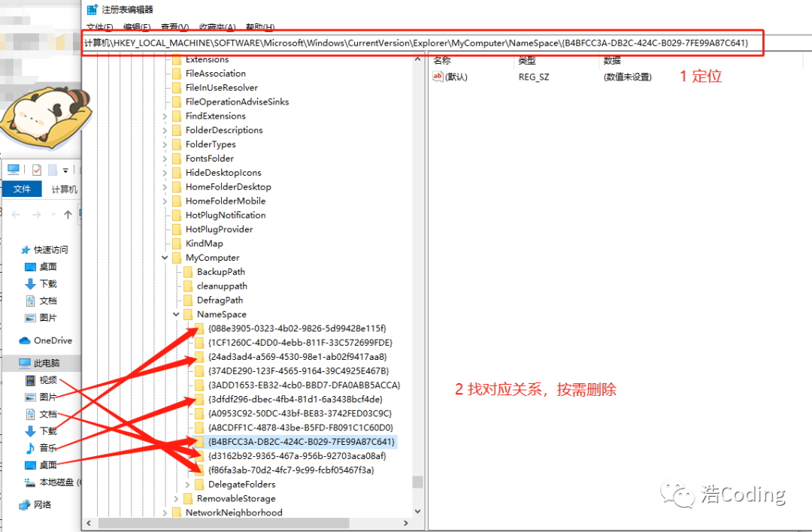Screen dimensions: 812x532
Task: Click the (默认) string value icon
Action: click(438, 77)
